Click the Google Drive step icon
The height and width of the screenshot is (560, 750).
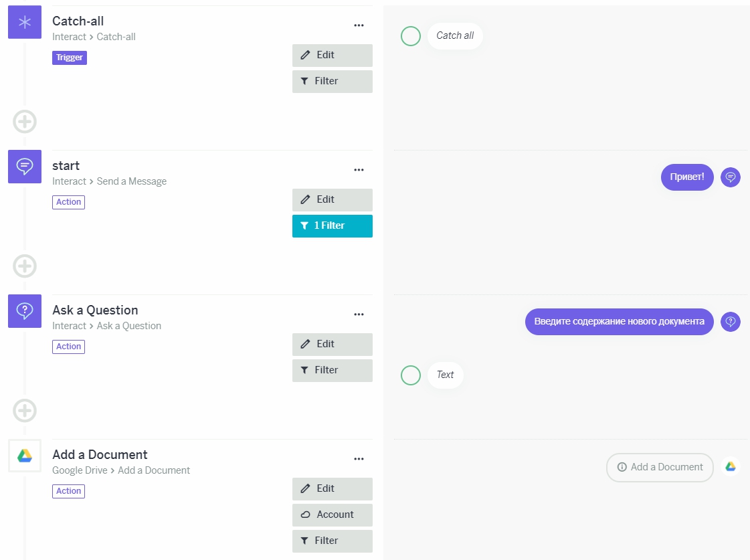coord(24,455)
